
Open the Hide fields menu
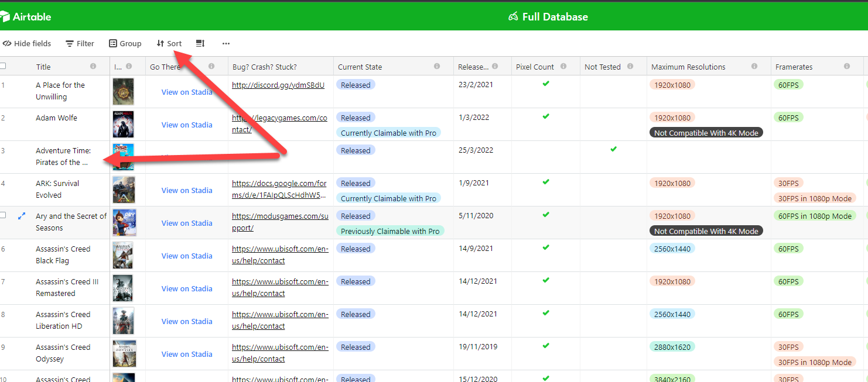(27, 43)
